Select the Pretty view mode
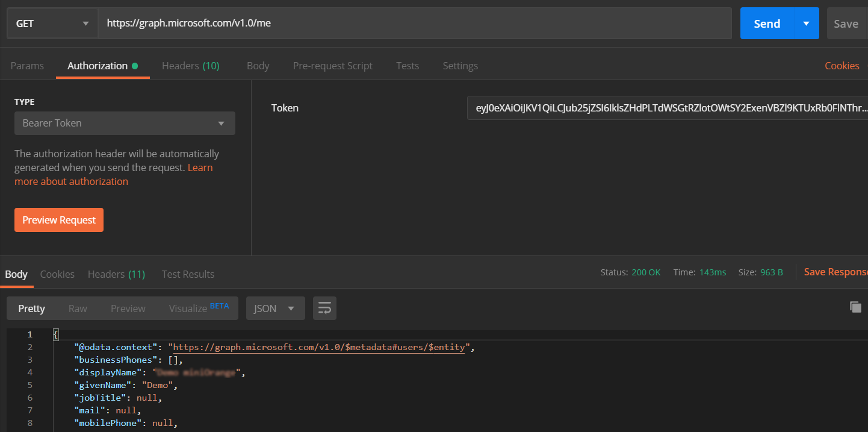The height and width of the screenshot is (432, 868). click(31, 308)
